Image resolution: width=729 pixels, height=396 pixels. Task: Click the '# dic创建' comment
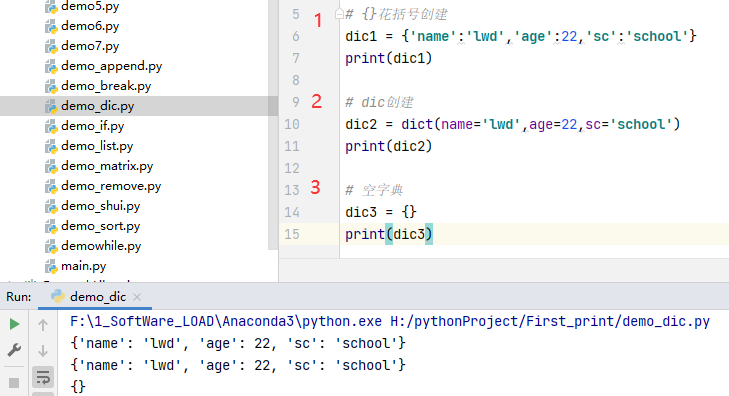(x=379, y=102)
